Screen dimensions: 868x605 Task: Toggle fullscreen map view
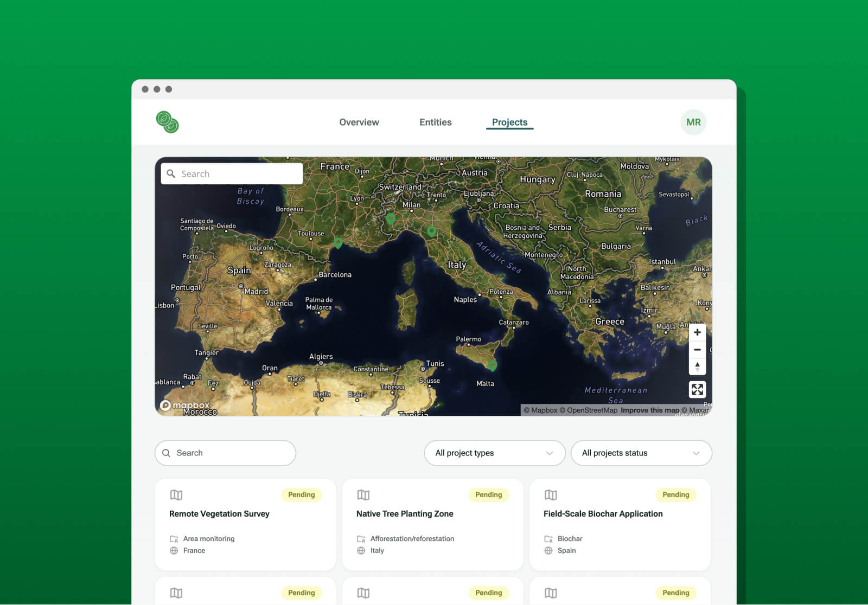[x=697, y=389]
